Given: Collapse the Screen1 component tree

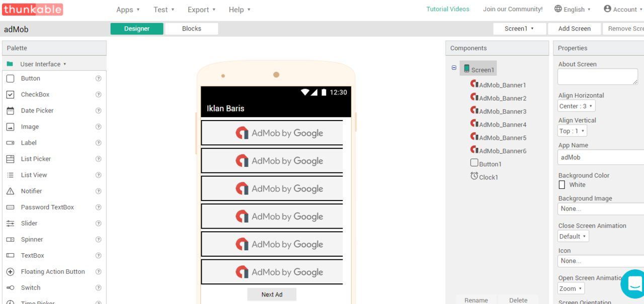Looking at the screenshot, I should (454, 68).
